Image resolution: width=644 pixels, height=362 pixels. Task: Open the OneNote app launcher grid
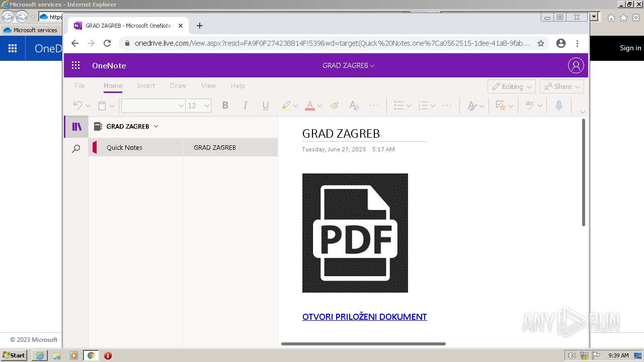(76, 65)
